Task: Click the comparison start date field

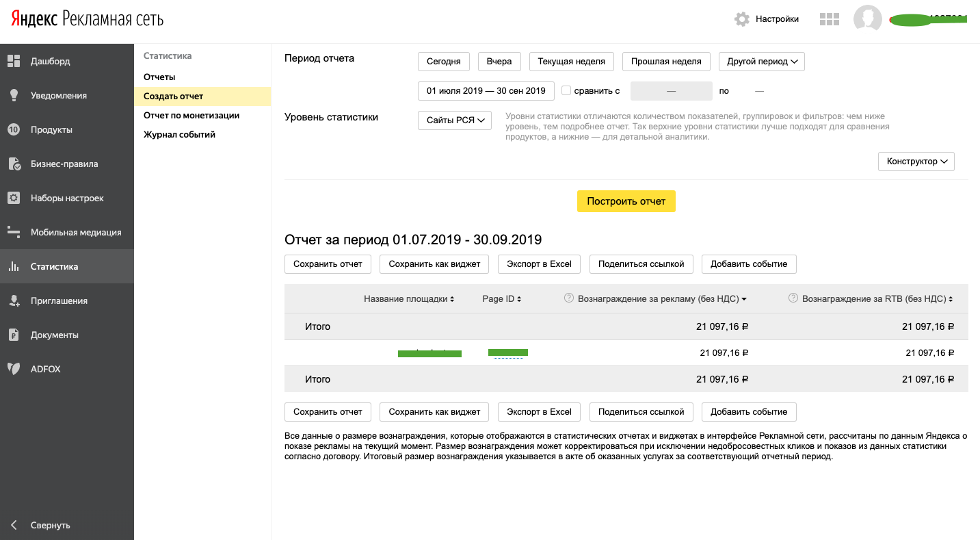Action: pyautogui.click(x=672, y=91)
